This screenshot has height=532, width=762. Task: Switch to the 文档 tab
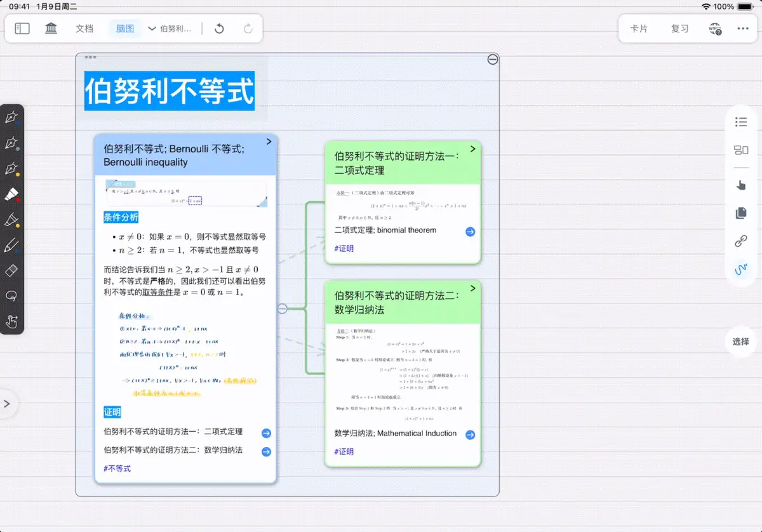(x=84, y=29)
